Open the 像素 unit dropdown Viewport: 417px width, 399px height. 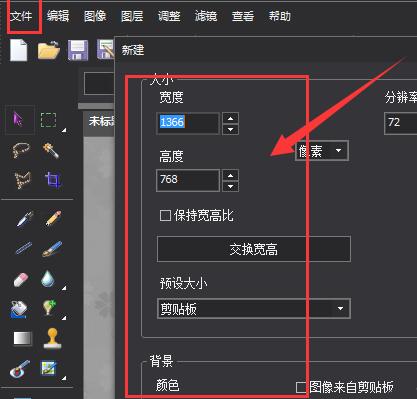[322, 151]
